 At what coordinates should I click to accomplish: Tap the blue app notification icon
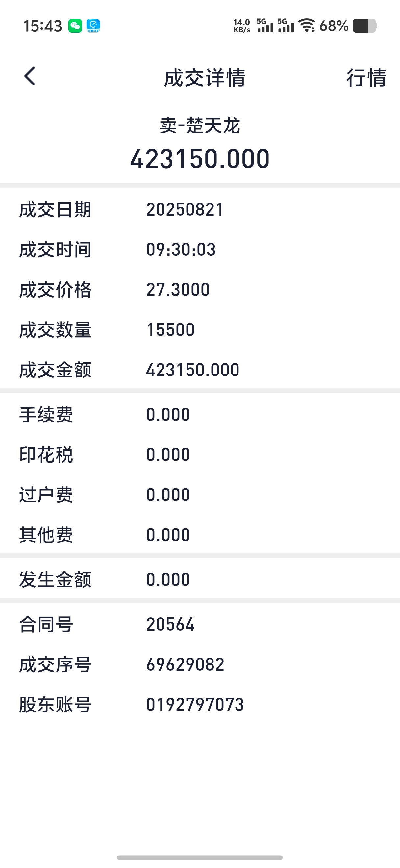pos(93,26)
